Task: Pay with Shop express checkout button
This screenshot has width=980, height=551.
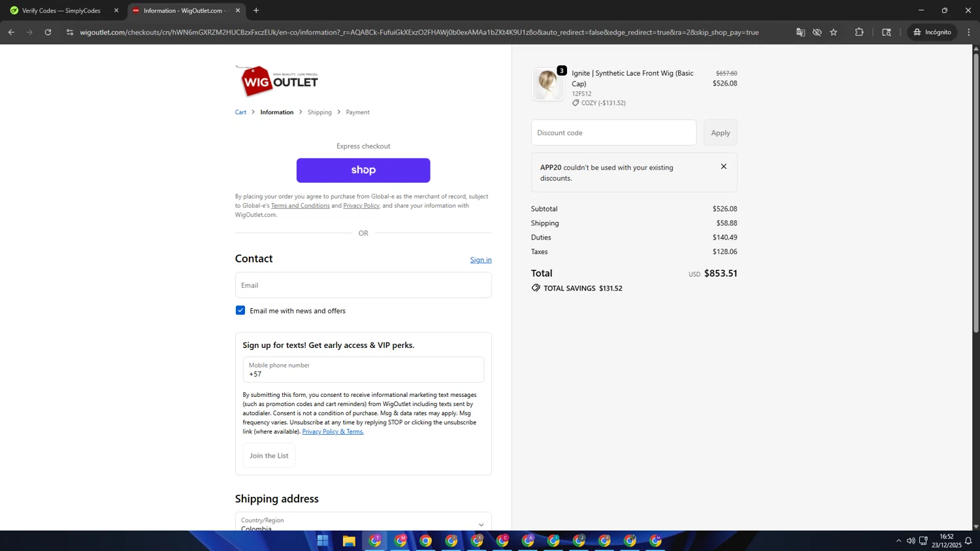Action: (x=363, y=170)
